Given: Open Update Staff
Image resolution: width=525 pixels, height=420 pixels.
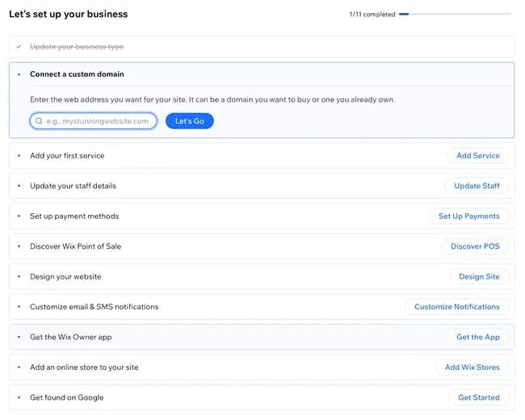Looking at the screenshot, I should coord(477,186).
